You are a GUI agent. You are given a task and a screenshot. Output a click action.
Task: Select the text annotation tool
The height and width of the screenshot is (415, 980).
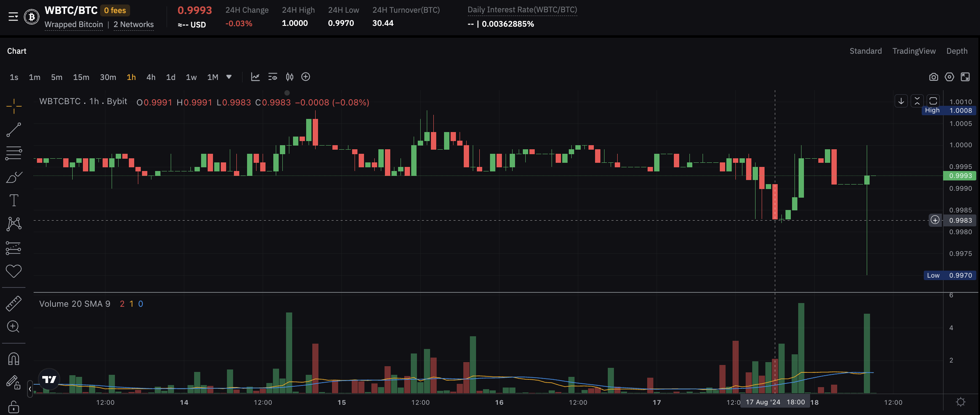[x=14, y=201]
